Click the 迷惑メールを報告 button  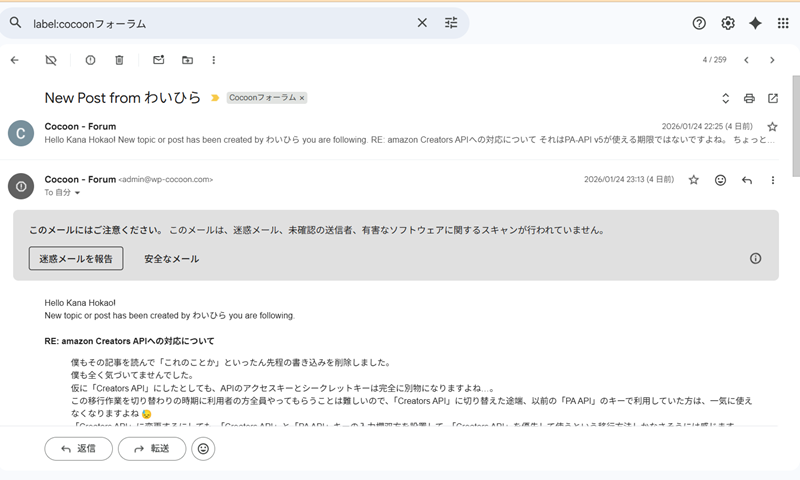coord(76,258)
